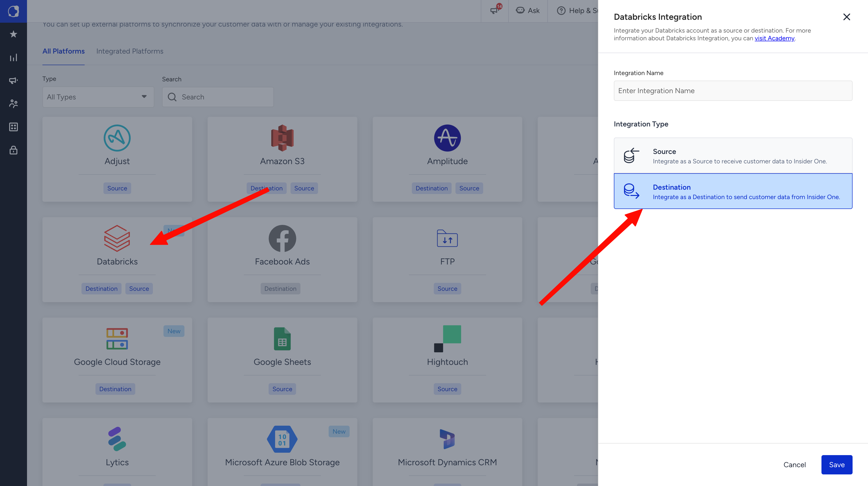Click into the platform Search field
This screenshot has width=868, height=486.
(218, 97)
